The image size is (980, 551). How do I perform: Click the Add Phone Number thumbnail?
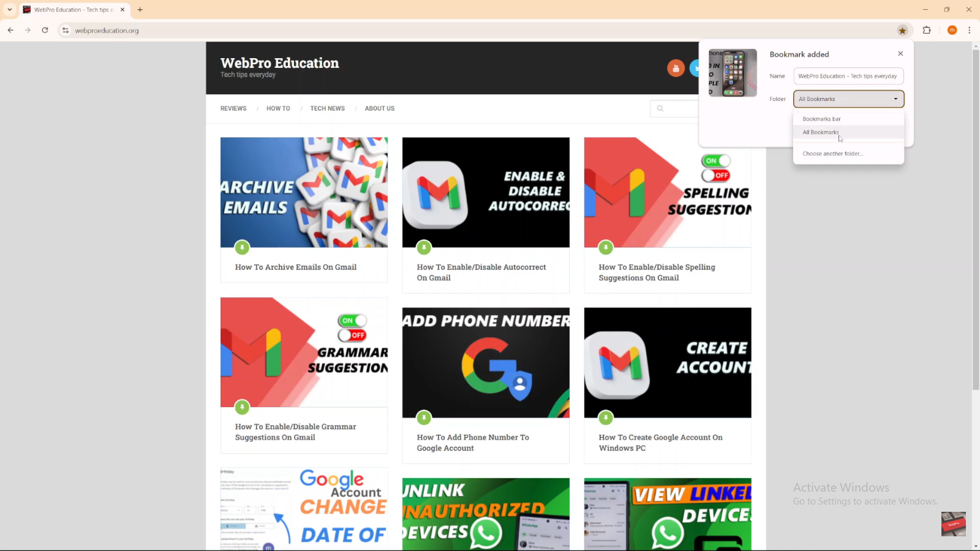click(x=486, y=363)
